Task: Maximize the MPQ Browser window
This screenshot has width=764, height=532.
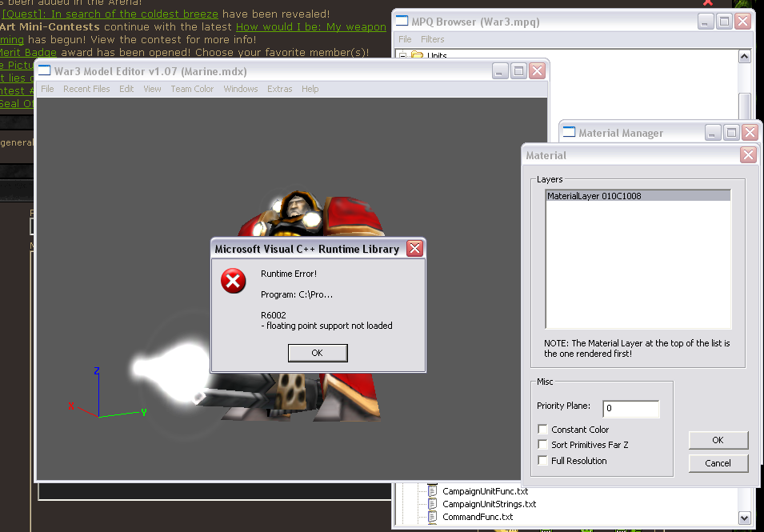Action: (x=724, y=21)
